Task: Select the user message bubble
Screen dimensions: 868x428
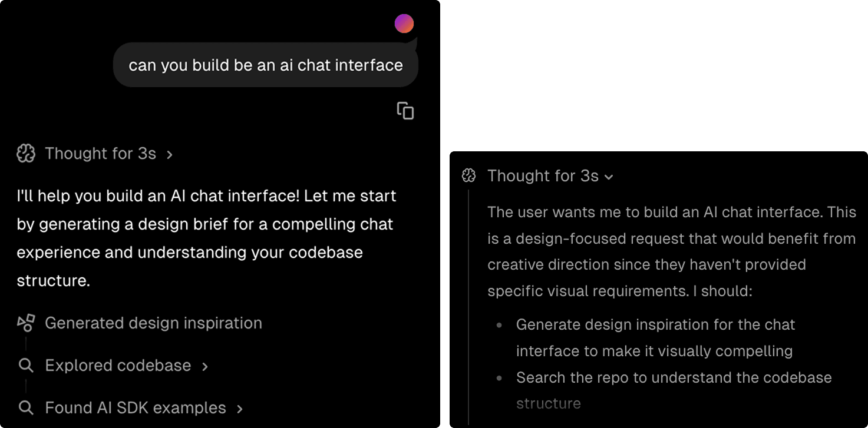Action: [265, 65]
